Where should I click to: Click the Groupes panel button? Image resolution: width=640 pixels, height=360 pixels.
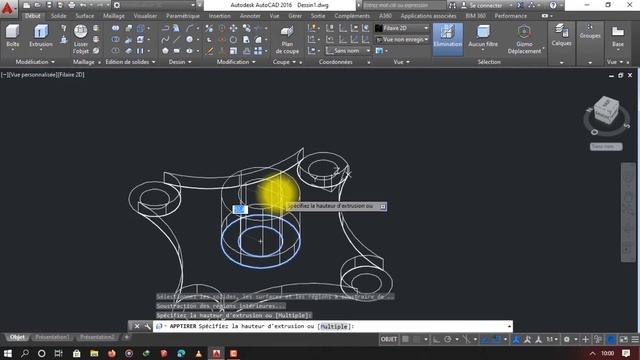click(x=590, y=31)
